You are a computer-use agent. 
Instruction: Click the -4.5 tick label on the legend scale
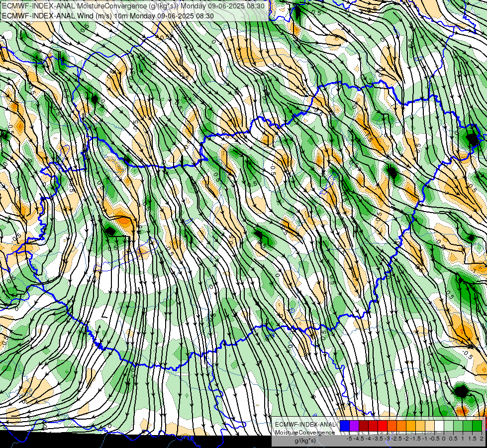point(359,439)
